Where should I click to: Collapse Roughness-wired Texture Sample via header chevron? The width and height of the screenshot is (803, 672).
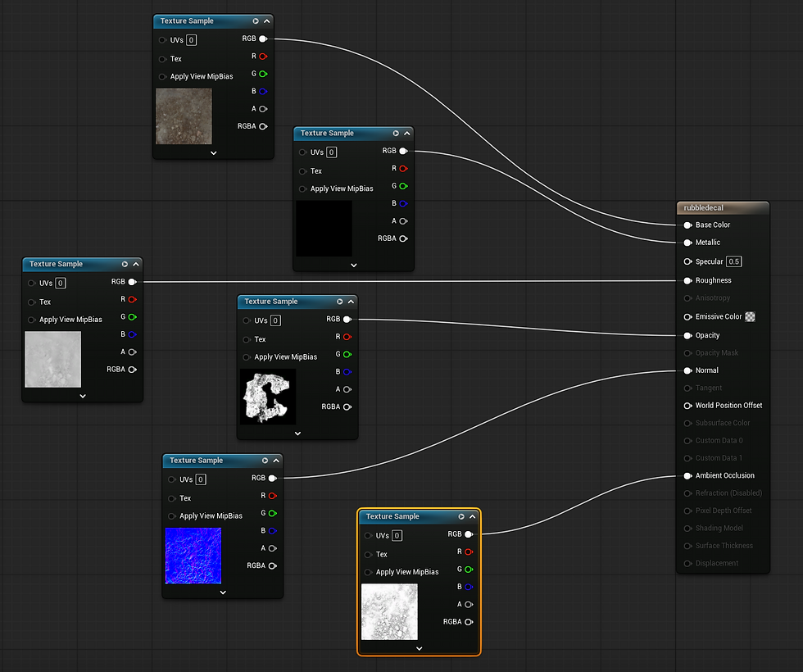click(x=136, y=264)
